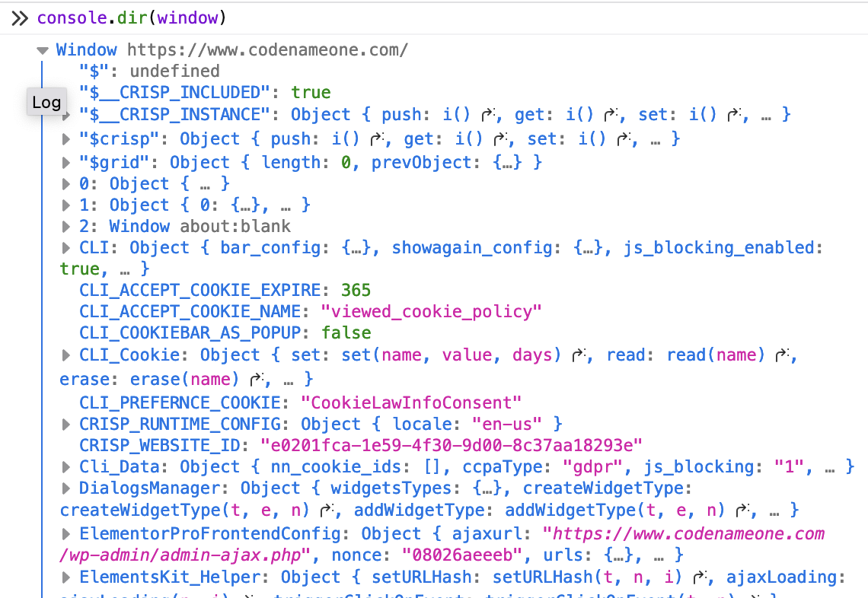Click the prevObject {…} preview in $grid
This screenshot has width=868, height=598.
[x=508, y=163]
